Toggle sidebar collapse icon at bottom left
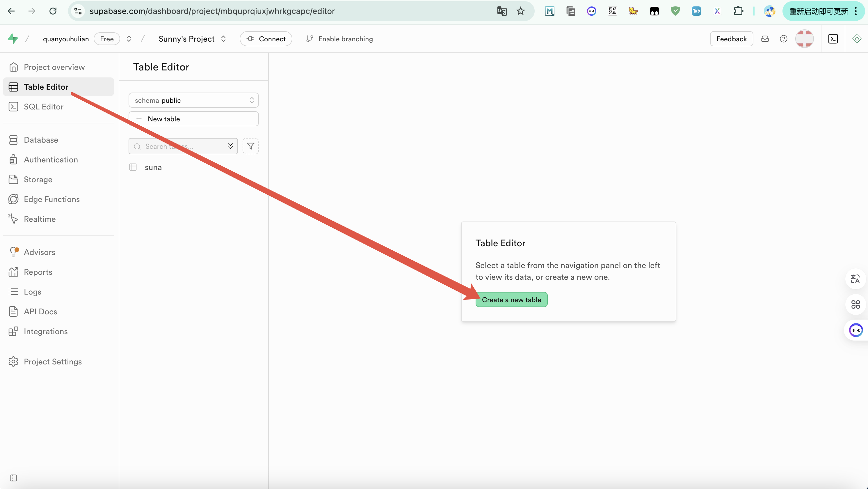 [x=13, y=478]
